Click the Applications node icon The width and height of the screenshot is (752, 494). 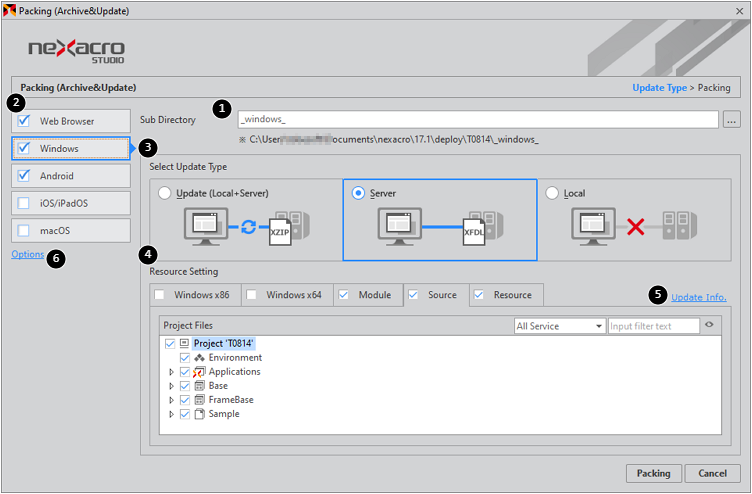[x=200, y=372]
